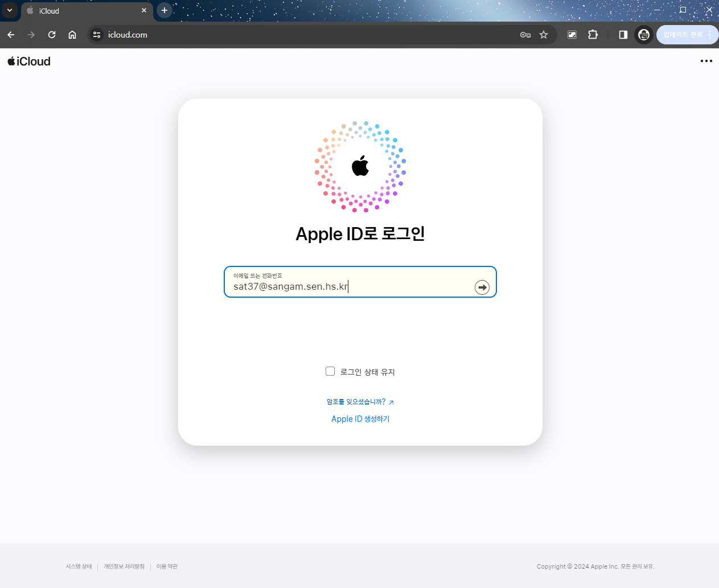This screenshot has width=719, height=588.
Task: Enable the 로그인 상태 유지 checkbox
Action: (330, 371)
